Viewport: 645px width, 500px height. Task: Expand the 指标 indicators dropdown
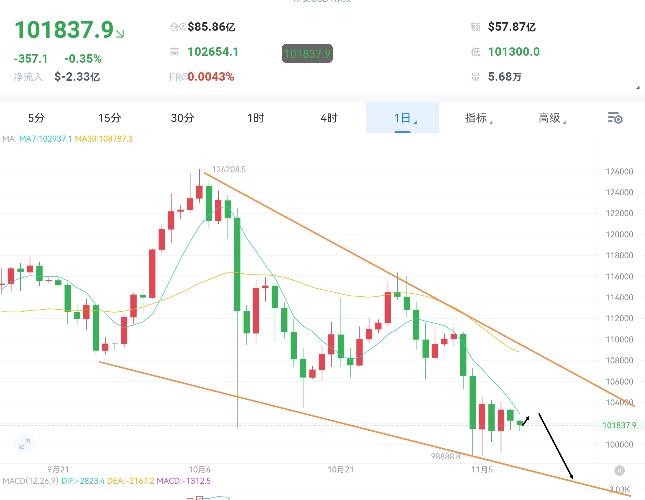478,118
